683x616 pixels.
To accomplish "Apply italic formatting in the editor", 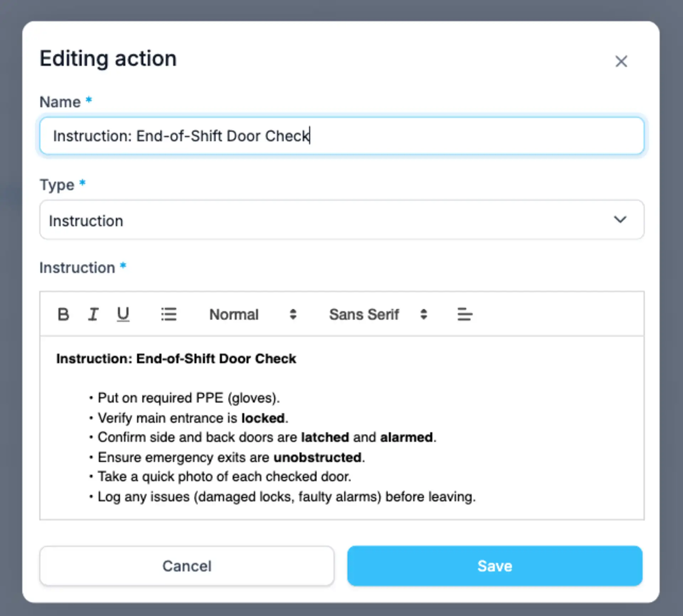I will 93,314.
